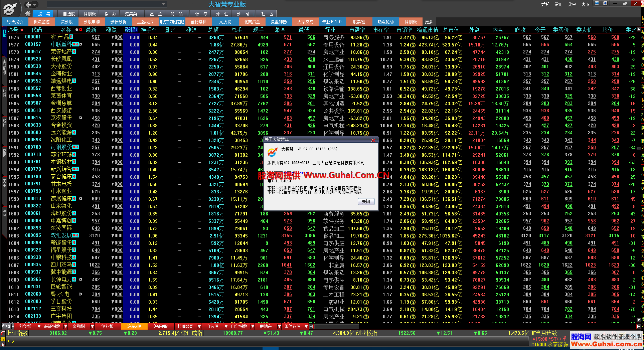
Task: Click the R badge next to 农产品
Action: (x=71, y=37)
